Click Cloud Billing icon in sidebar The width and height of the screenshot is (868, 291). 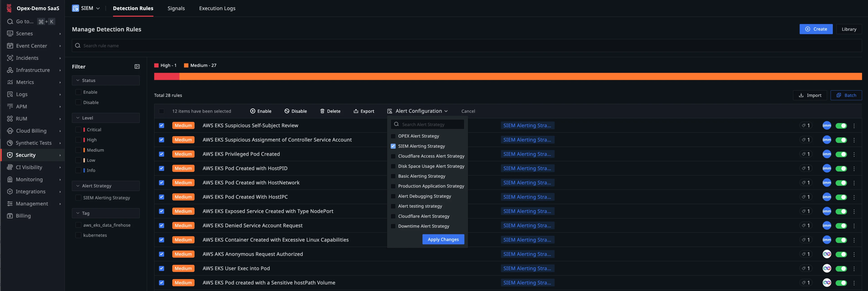click(x=10, y=131)
